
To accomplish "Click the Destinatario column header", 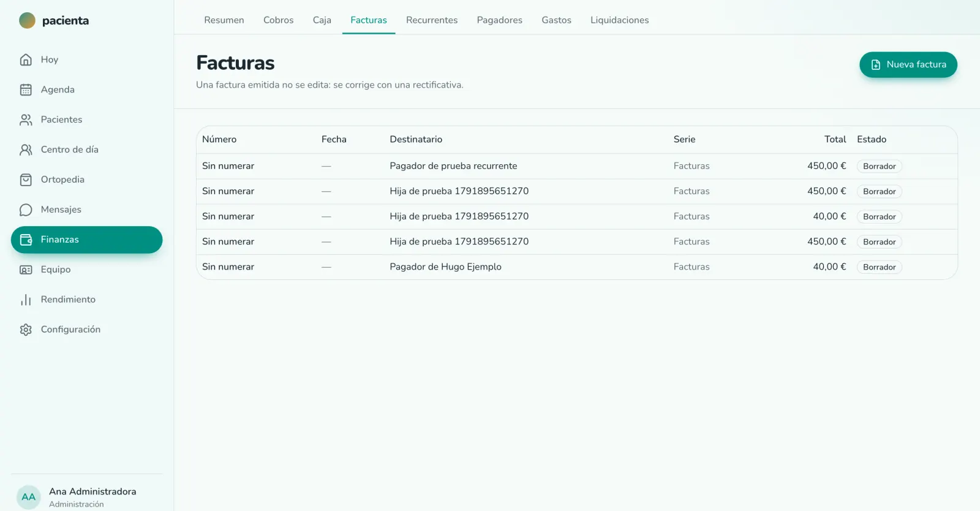I will [416, 139].
